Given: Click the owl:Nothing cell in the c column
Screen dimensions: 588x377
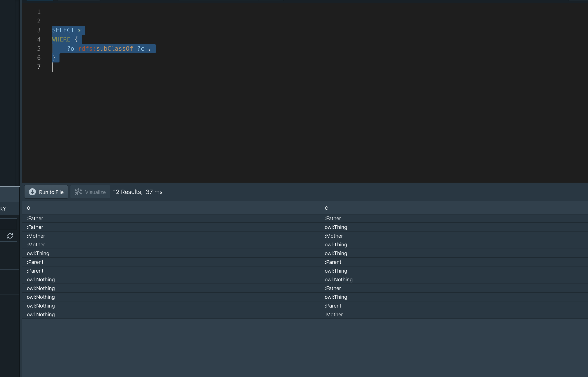Looking at the screenshot, I should pos(338,280).
